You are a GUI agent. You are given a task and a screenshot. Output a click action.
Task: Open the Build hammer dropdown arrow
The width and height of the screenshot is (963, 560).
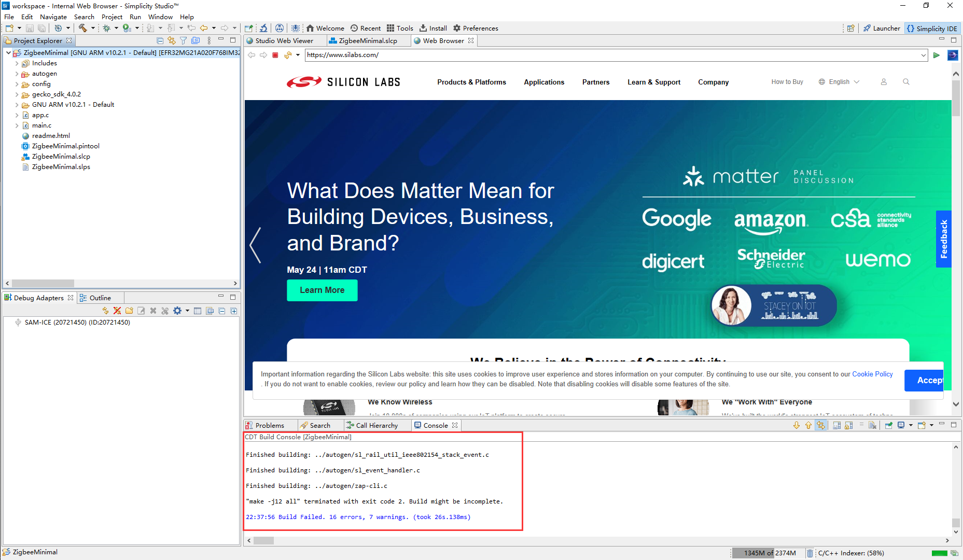pos(93,28)
